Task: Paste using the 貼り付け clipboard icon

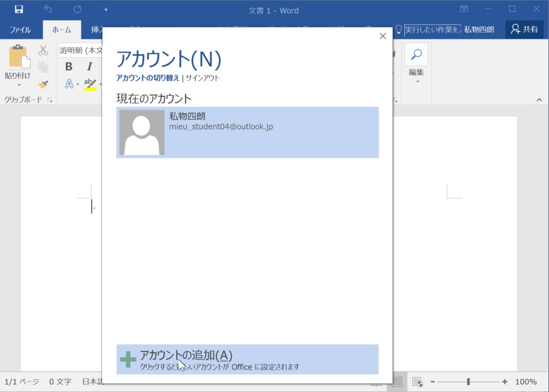Action: (19, 56)
